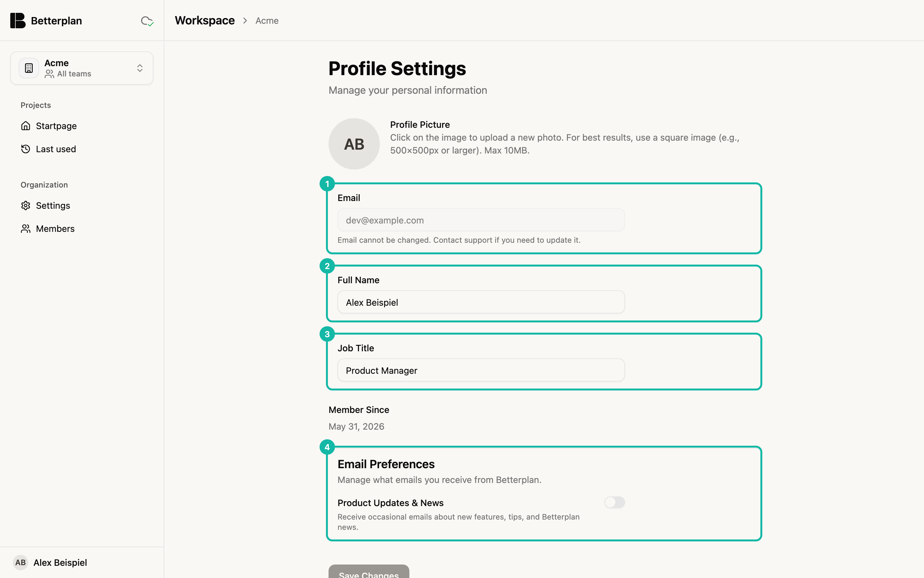The width and height of the screenshot is (924, 578).
Task: Click the 'May 31, 2026' member since date
Action: tap(356, 426)
